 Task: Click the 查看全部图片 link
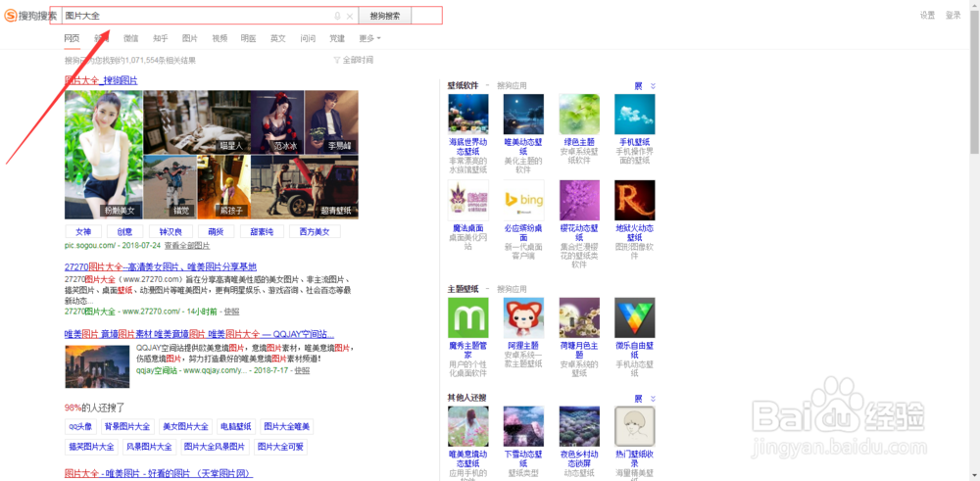[187, 246]
